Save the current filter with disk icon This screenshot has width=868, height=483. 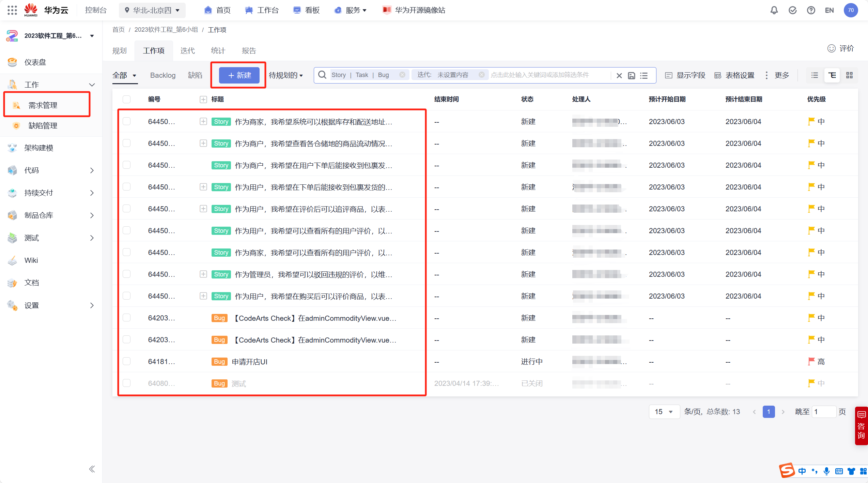point(631,76)
